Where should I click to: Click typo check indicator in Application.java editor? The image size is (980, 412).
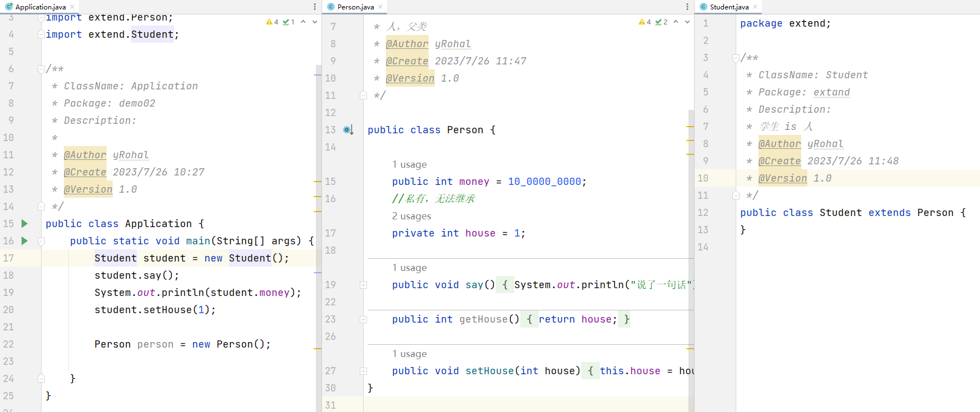click(x=289, y=22)
